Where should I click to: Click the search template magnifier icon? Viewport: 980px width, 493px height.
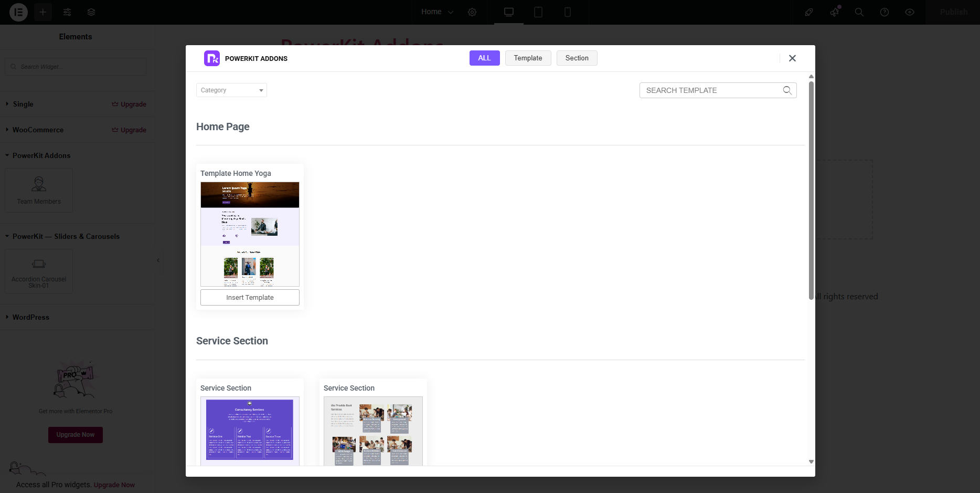[x=787, y=90]
